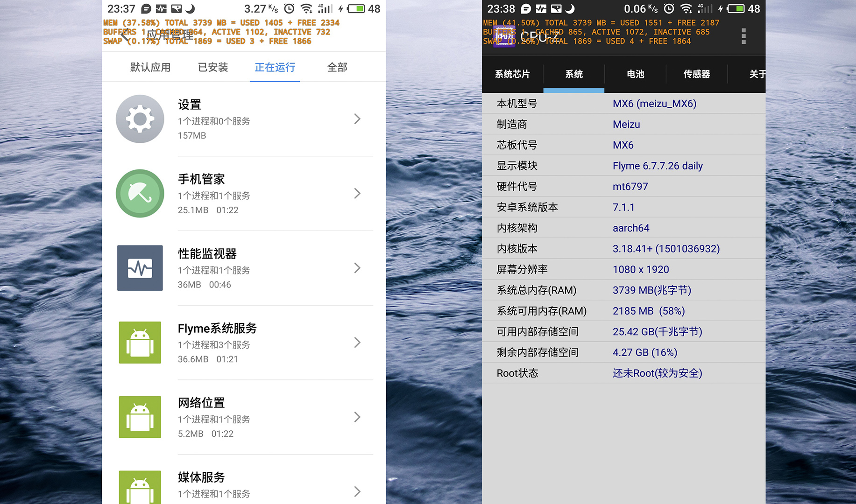The height and width of the screenshot is (504, 856).
Task: Click the 安卓系统版本 label in CPU-Z
Action: point(527,207)
